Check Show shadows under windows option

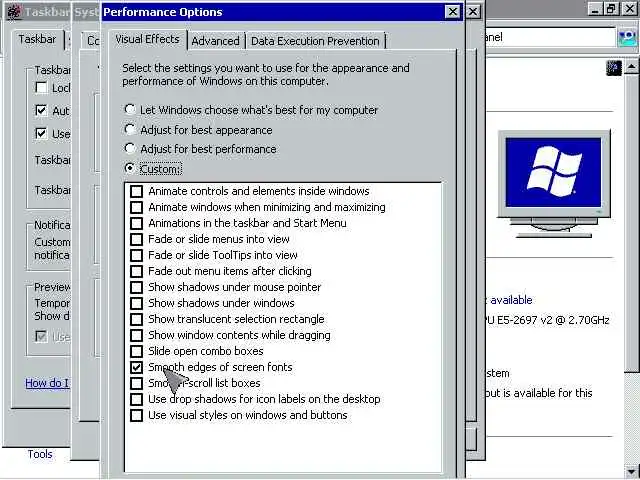(x=136, y=303)
